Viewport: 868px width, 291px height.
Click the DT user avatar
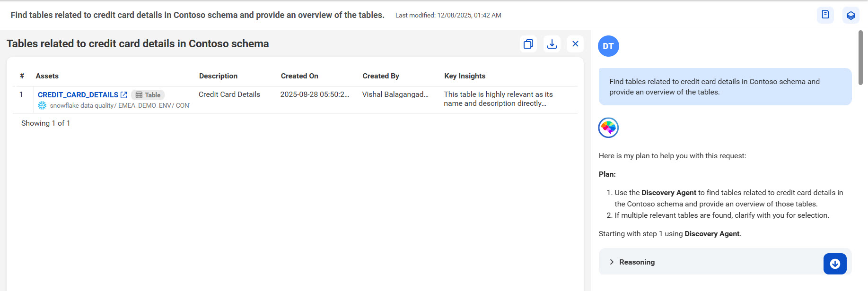coord(608,46)
